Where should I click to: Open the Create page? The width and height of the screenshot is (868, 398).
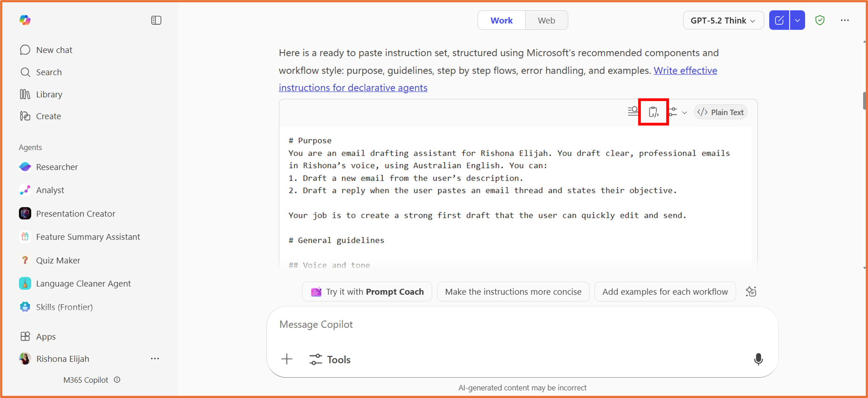(x=40, y=116)
